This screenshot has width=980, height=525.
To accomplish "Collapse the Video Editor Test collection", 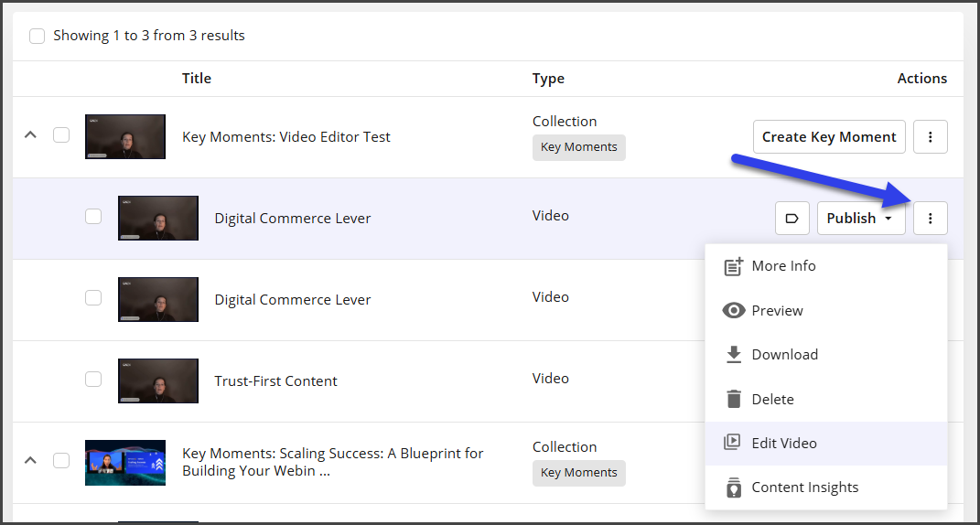I will [x=30, y=134].
